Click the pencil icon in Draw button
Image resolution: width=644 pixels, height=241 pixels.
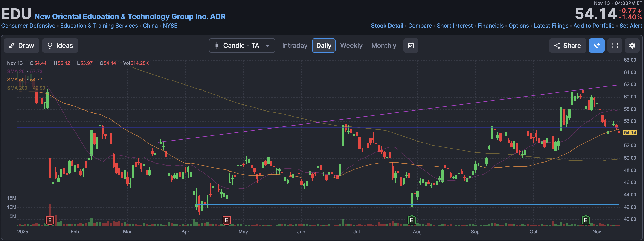click(x=12, y=46)
